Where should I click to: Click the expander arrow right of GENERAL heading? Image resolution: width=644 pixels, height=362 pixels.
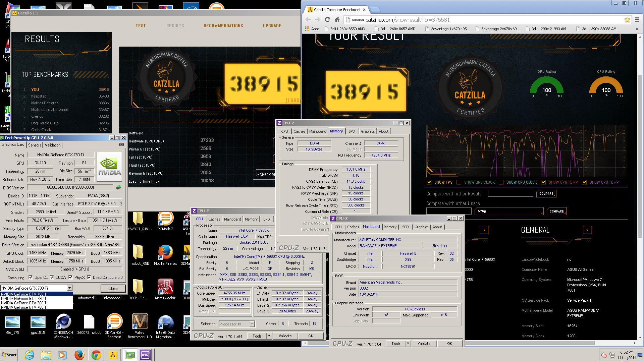coord(587,230)
